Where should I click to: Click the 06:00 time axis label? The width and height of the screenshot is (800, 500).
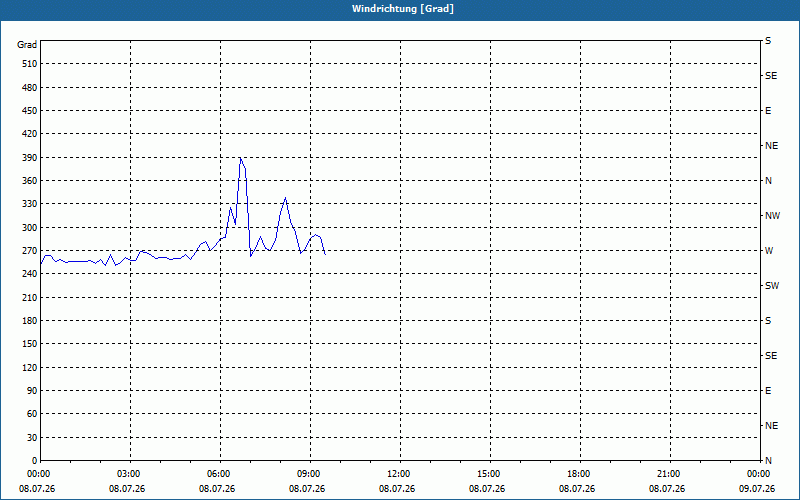tap(220, 474)
